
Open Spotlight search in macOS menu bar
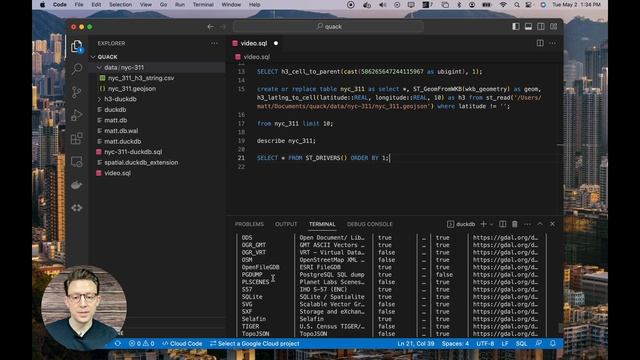click(x=517, y=5)
